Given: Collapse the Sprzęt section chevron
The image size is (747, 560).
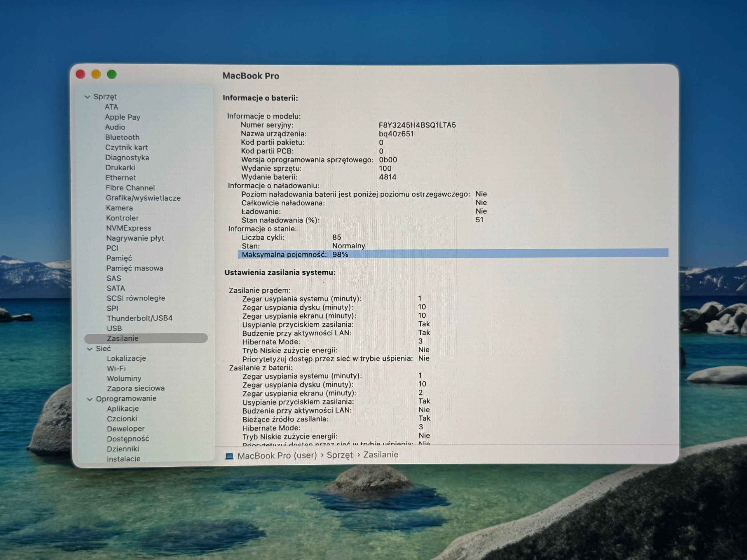Looking at the screenshot, I should coord(88,97).
